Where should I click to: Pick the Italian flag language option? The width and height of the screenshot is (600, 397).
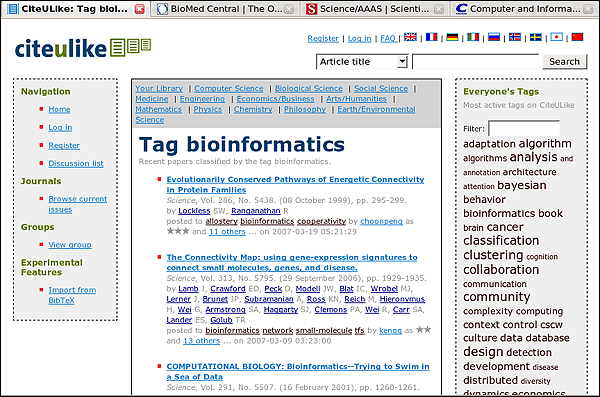[x=473, y=37]
